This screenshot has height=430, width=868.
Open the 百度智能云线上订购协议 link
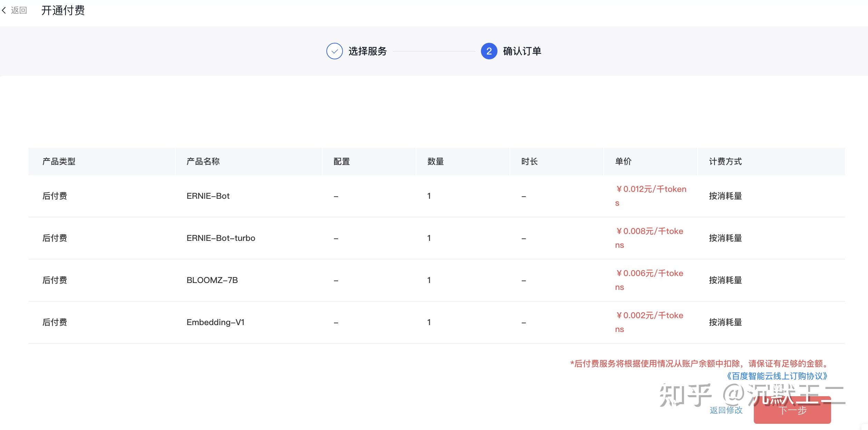776,376
